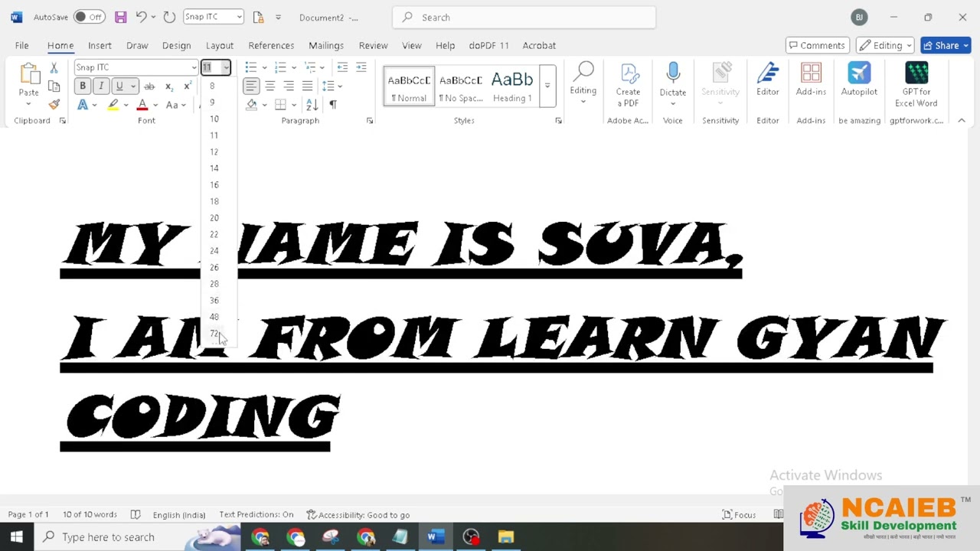Screen dimensions: 980x551
Task: Click the Cut scissors icon
Action: click(x=54, y=68)
